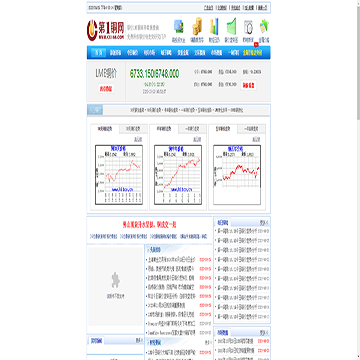The width and height of the screenshot is (360, 360).
Task: Open the bold red centered headline link
Action: click(x=149, y=225)
